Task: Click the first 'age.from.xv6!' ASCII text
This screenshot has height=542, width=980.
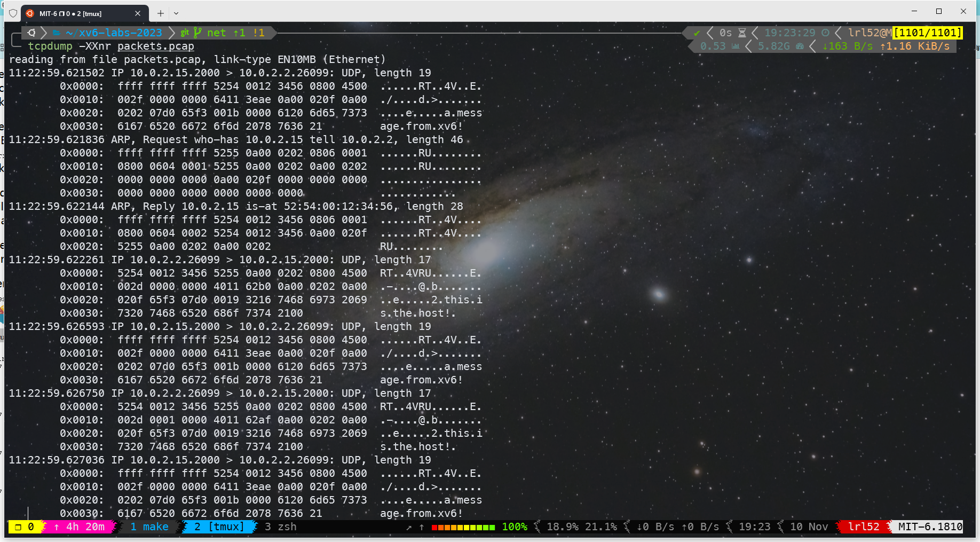Action: click(421, 126)
